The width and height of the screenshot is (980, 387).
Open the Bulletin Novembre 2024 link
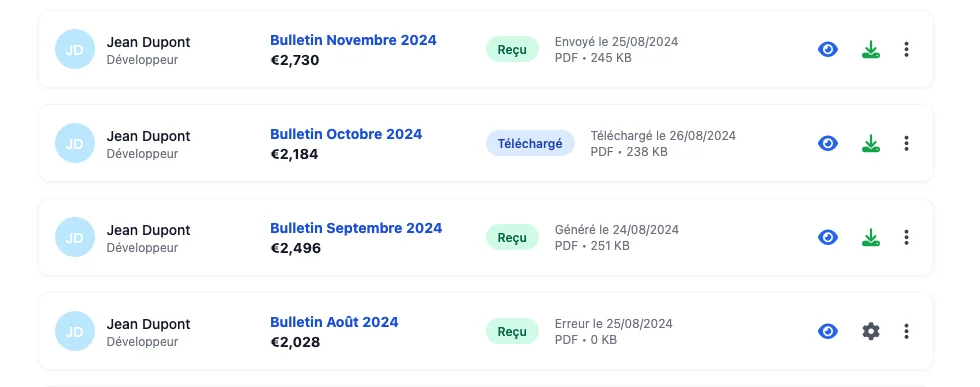tap(353, 40)
